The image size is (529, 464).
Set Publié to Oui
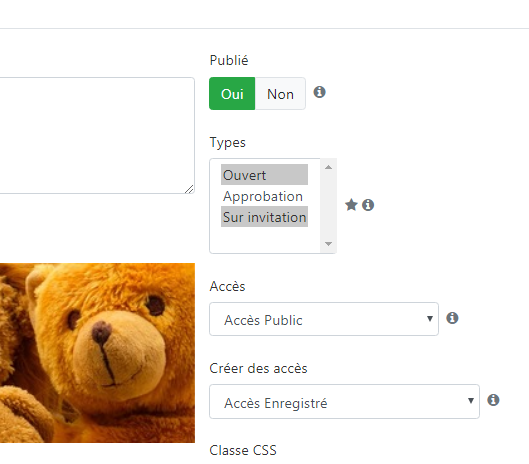coord(232,93)
